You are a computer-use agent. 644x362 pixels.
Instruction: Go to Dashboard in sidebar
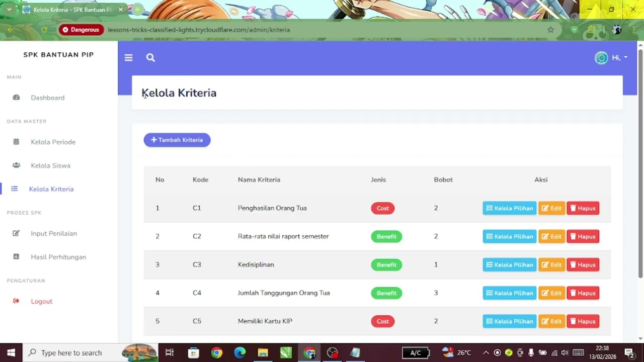tap(48, 98)
